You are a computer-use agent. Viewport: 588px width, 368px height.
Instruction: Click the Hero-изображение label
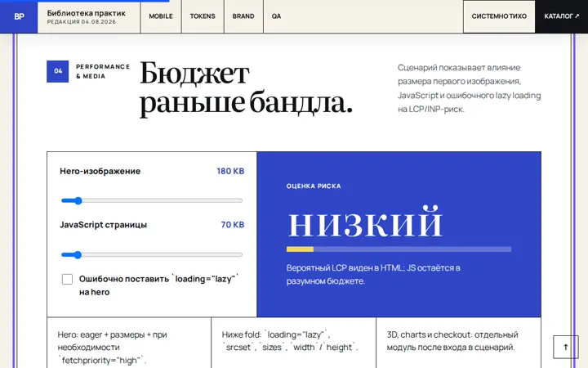pyautogui.click(x=100, y=171)
